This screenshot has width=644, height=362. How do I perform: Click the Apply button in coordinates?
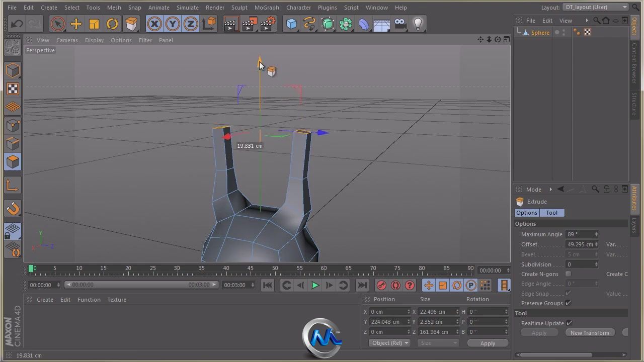coord(488,343)
